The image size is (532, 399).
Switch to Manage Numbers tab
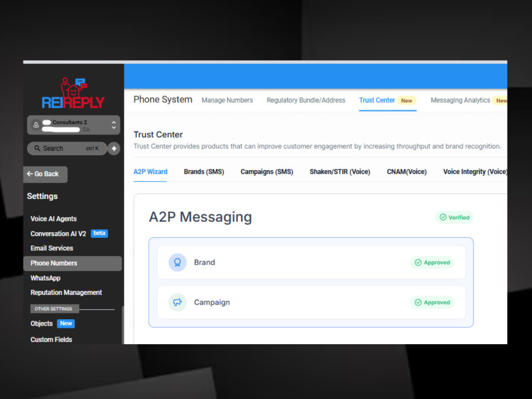(227, 101)
